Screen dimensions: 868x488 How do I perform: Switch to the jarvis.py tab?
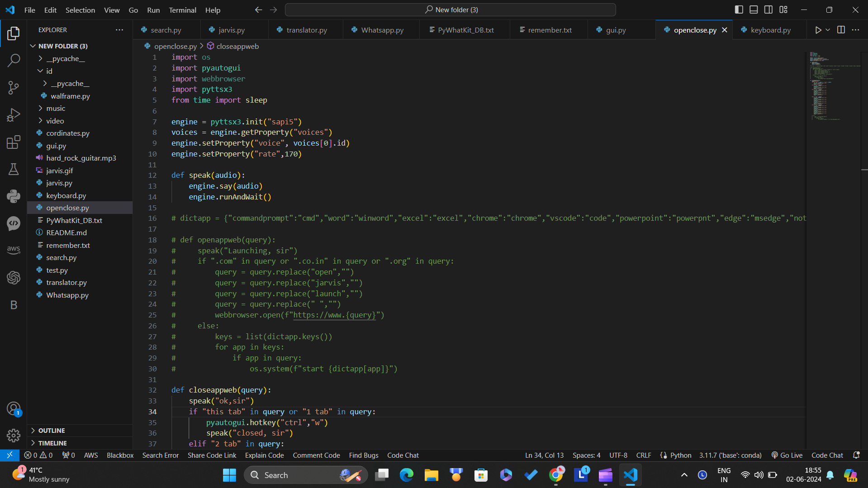[231, 30]
